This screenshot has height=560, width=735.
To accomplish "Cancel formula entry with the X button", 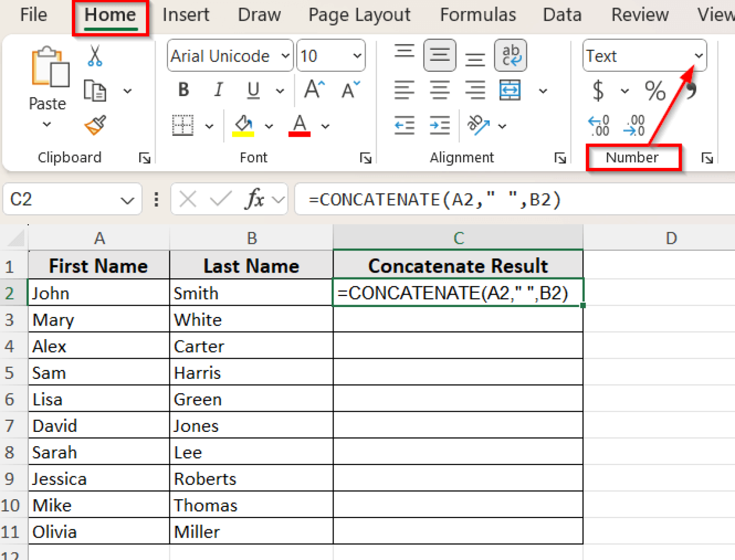I will (188, 199).
